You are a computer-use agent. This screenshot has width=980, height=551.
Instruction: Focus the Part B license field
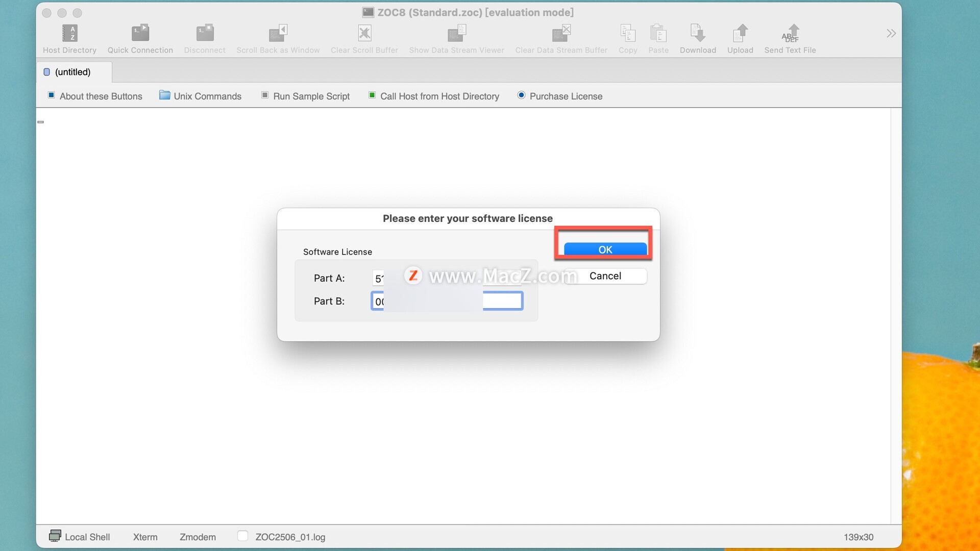click(x=447, y=301)
